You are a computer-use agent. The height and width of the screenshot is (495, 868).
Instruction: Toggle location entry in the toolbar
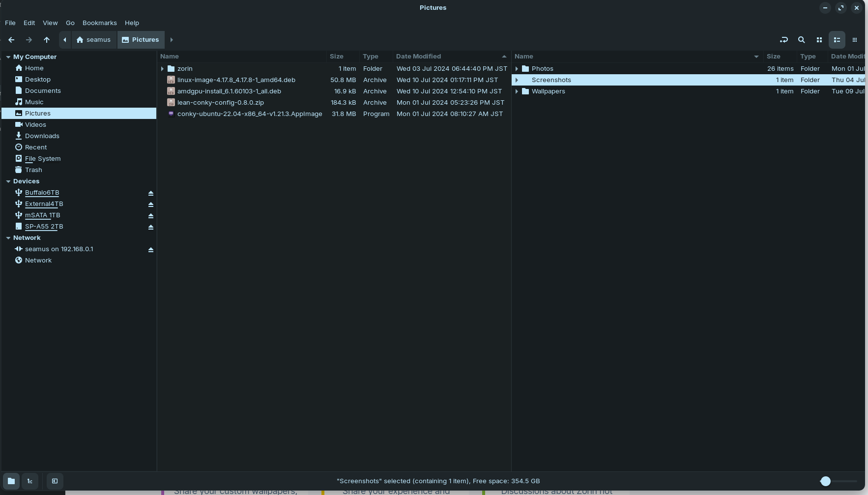click(783, 40)
